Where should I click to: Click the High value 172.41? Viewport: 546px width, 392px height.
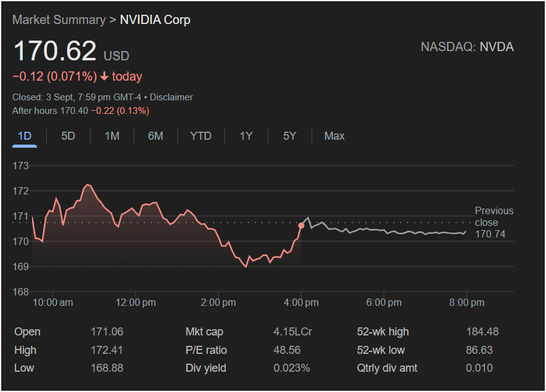pos(107,350)
